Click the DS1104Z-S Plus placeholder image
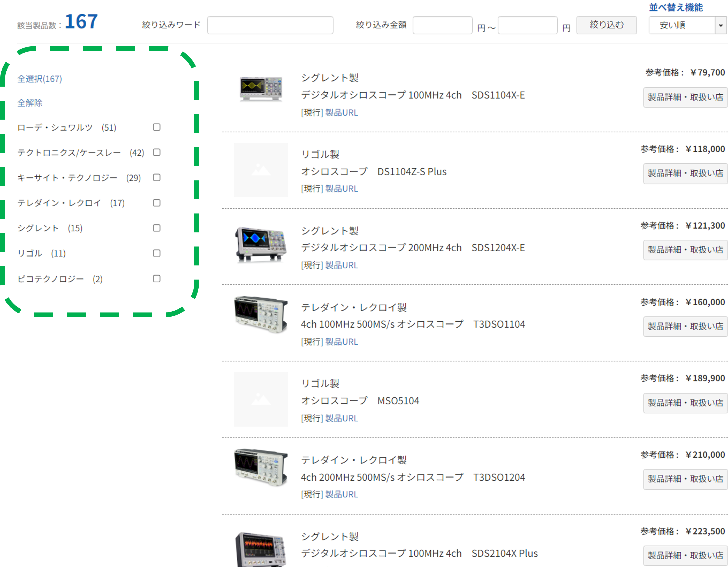Image resolution: width=728 pixels, height=567 pixels. (261, 170)
